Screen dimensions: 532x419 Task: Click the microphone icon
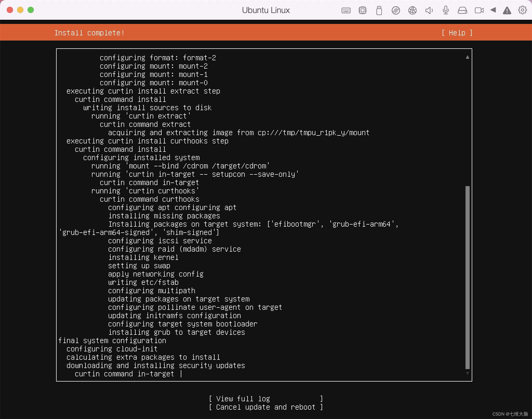pos(446,10)
